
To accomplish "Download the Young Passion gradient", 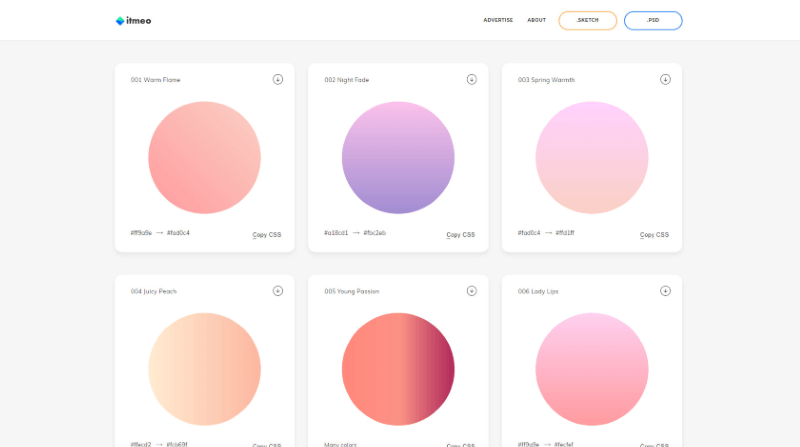I will click(471, 291).
